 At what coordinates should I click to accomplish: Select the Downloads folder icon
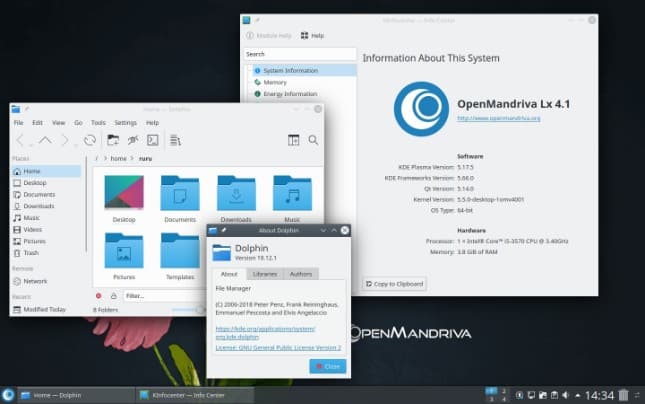(x=236, y=193)
